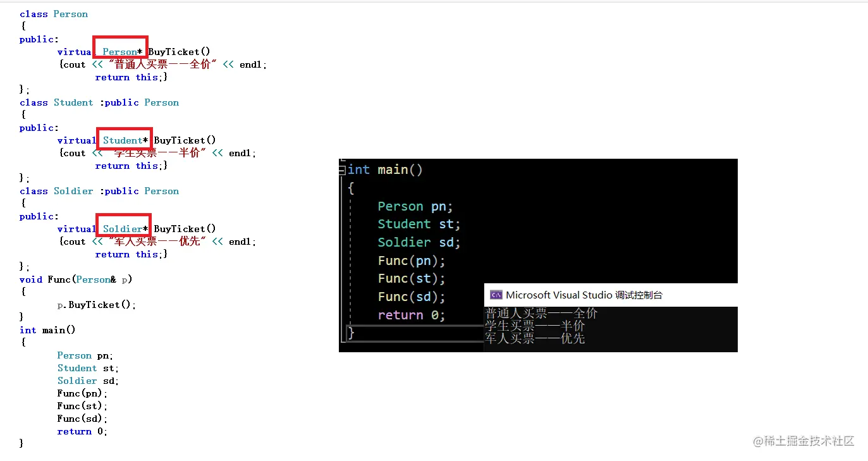Click 'return 0;' in the white code listing
The width and height of the screenshot is (868, 461).
click(83, 431)
